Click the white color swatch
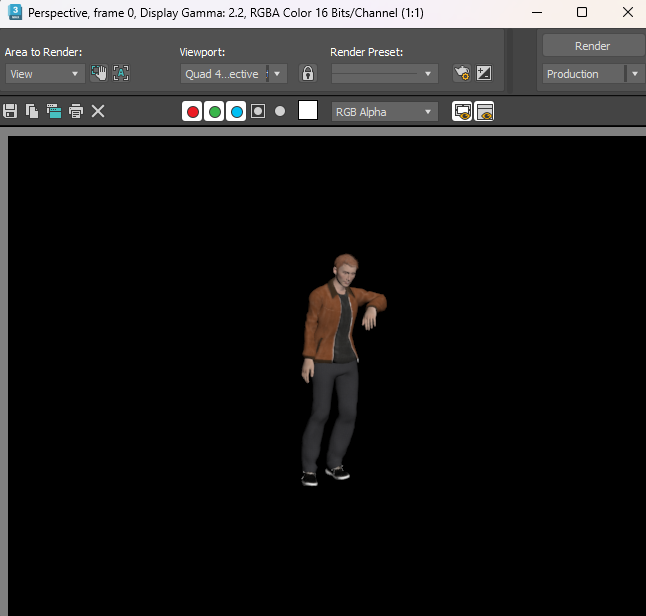Viewport: 646px width, 616px height. (308, 110)
